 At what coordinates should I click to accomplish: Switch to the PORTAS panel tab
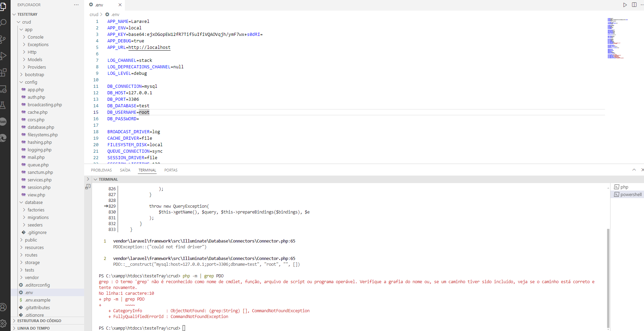171,170
